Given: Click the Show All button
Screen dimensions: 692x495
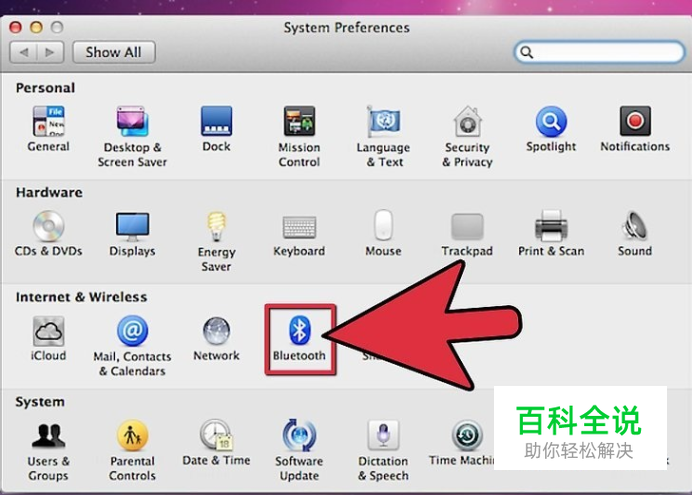Looking at the screenshot, I should pyautogui.click(x=114, y=52).
